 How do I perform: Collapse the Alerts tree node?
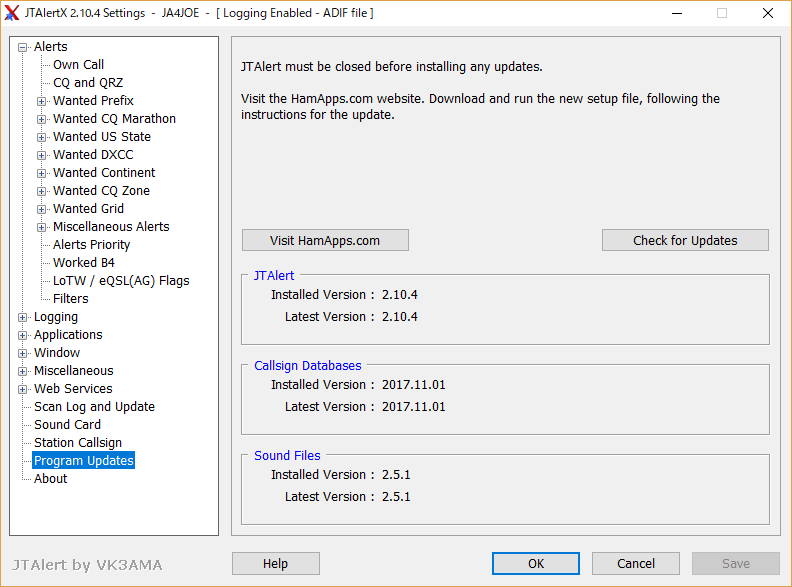coord(22,47)
